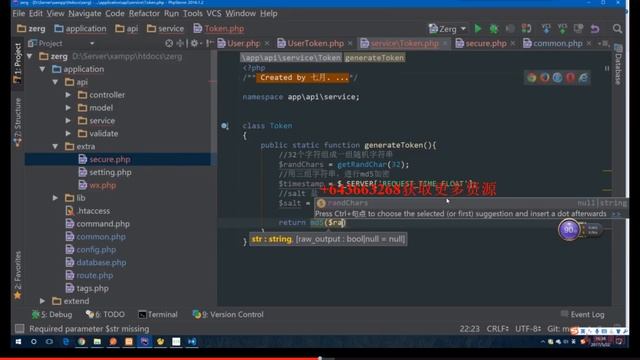This screenshot has width=640, height=360.
Task: Expand the validate folder
Action: coord(68,133)
